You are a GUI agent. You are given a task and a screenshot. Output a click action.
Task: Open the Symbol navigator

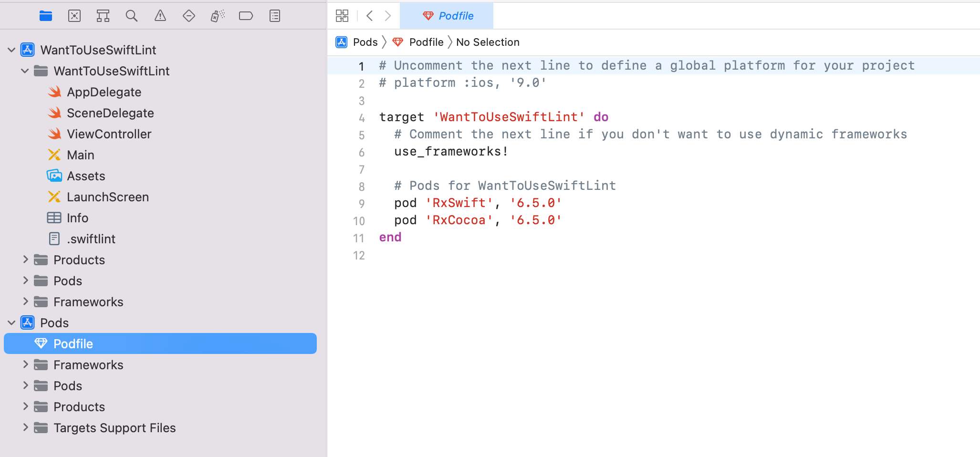point(103,16)
